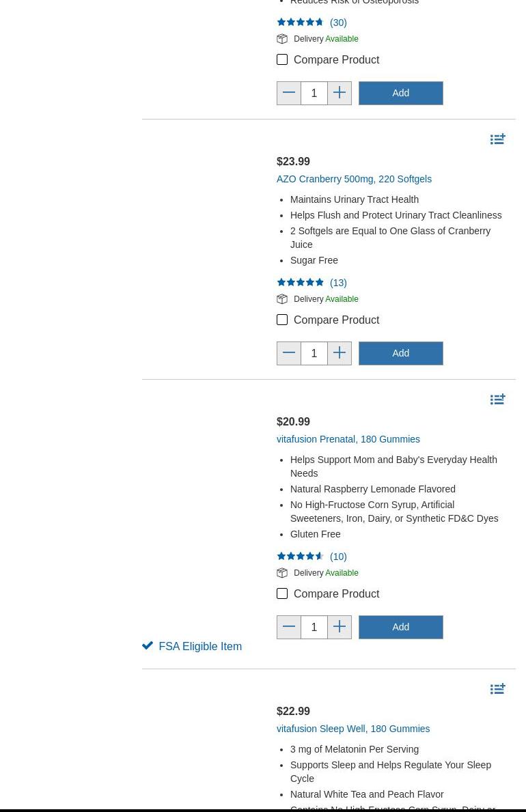Add vitafusion Prenatal gummies to a list
The image size is (526, 812).
[x=497, y=400]
